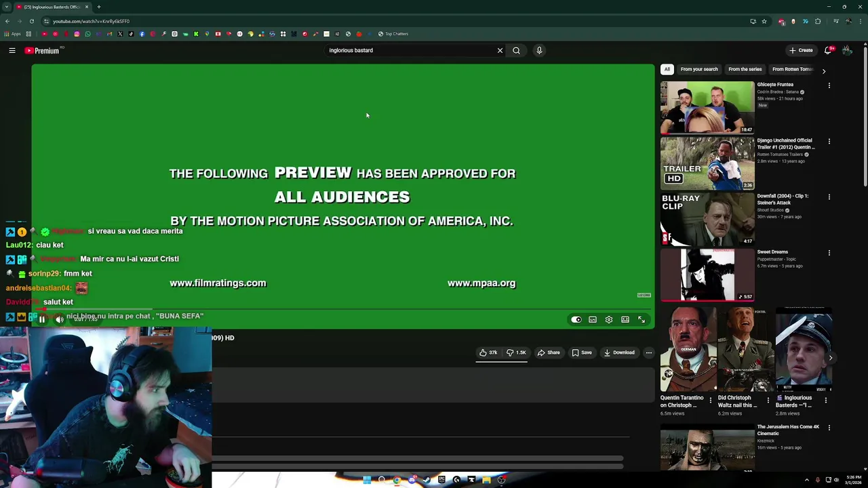Open the WhatsApp bookmark icon

(x=87, y=34)
